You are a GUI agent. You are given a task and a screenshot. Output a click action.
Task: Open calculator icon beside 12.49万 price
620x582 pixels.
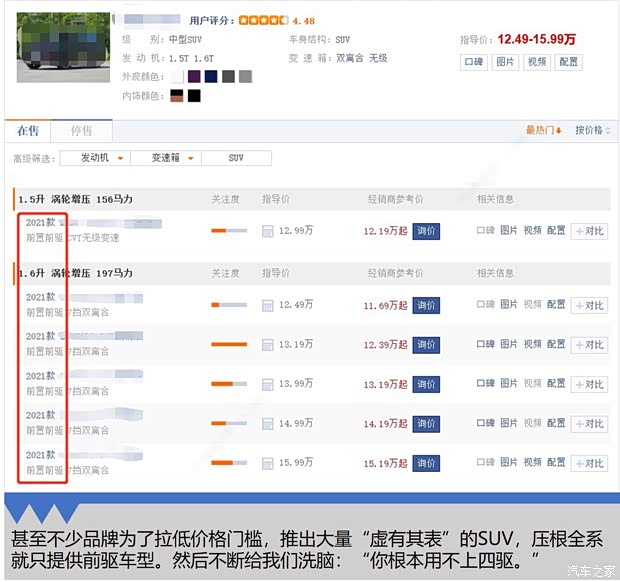tap(268, 305)
